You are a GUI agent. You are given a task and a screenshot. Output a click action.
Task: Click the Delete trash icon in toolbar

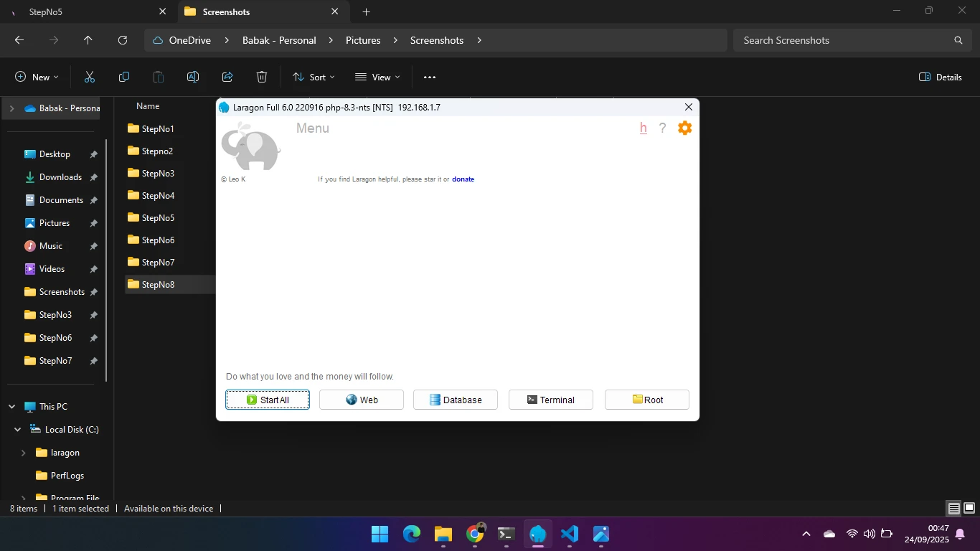click(x=262, y=77)
